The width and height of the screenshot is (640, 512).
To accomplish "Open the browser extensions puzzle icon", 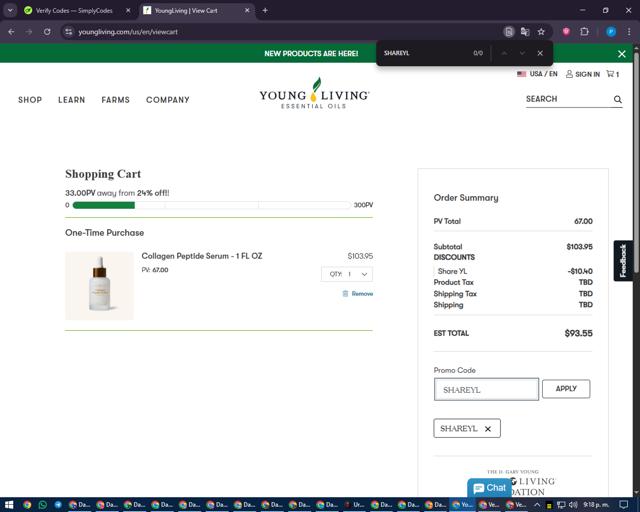I will click(584, 31).
